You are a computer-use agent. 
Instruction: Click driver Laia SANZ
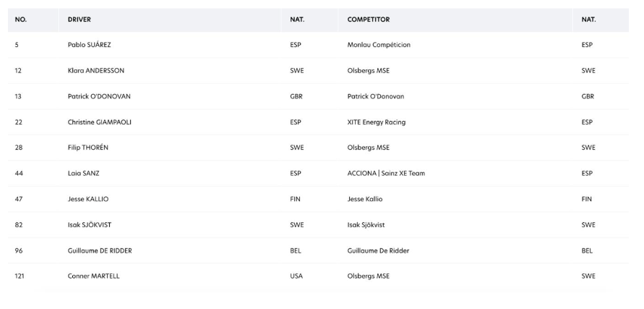point(83,173)
